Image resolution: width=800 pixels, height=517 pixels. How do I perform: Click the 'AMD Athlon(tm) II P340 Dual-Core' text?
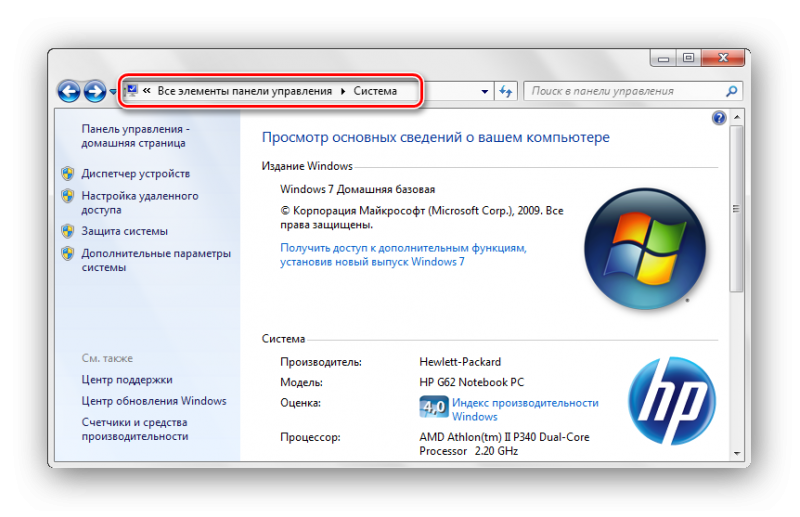[x=504, y=437]
